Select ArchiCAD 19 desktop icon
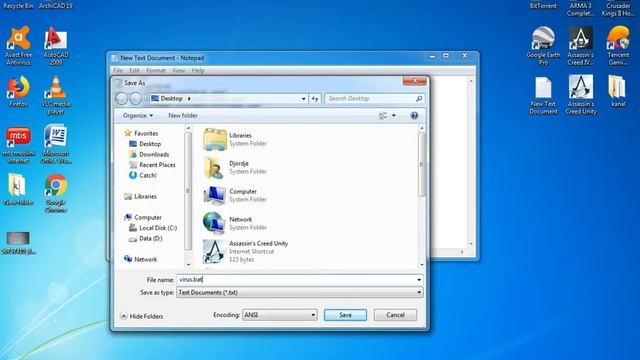Image resolution: width=640 pixels, height=360 pixels. pyautogui.click(x=56, y=5)
